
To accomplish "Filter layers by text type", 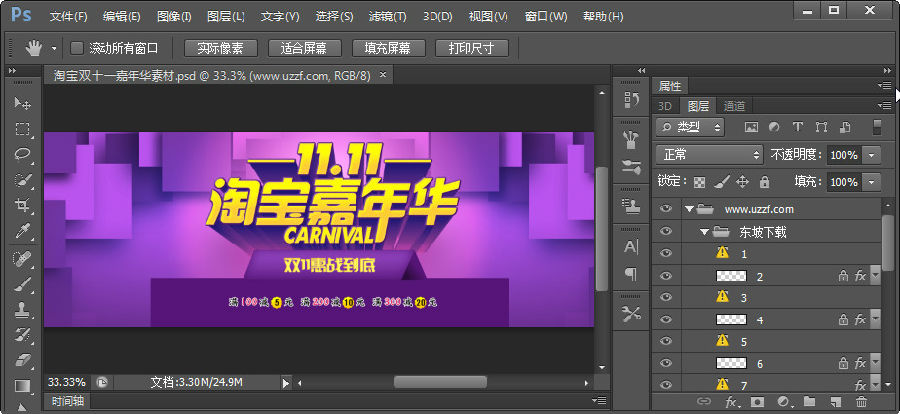I will coord(798,127).
